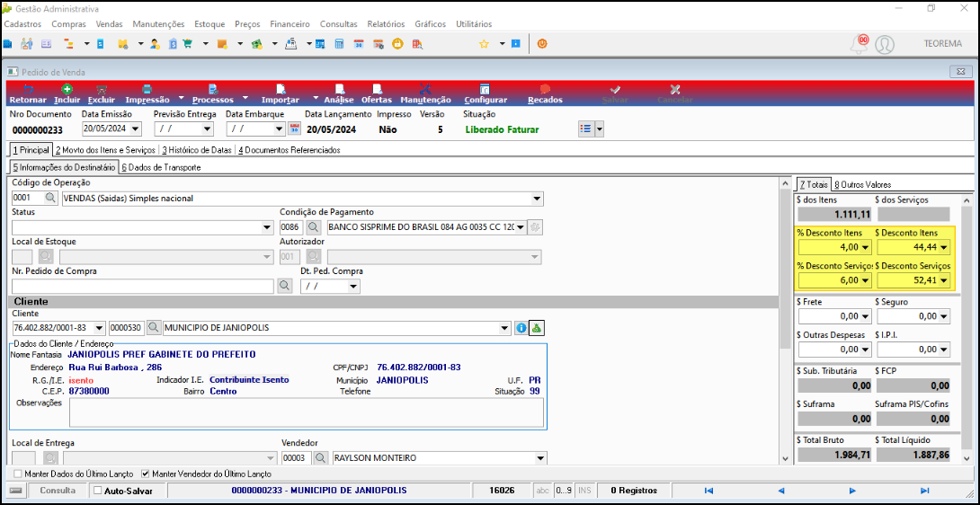Click the Totais panel vertical scrollbar
980x505 pixels.
(967, 330)
